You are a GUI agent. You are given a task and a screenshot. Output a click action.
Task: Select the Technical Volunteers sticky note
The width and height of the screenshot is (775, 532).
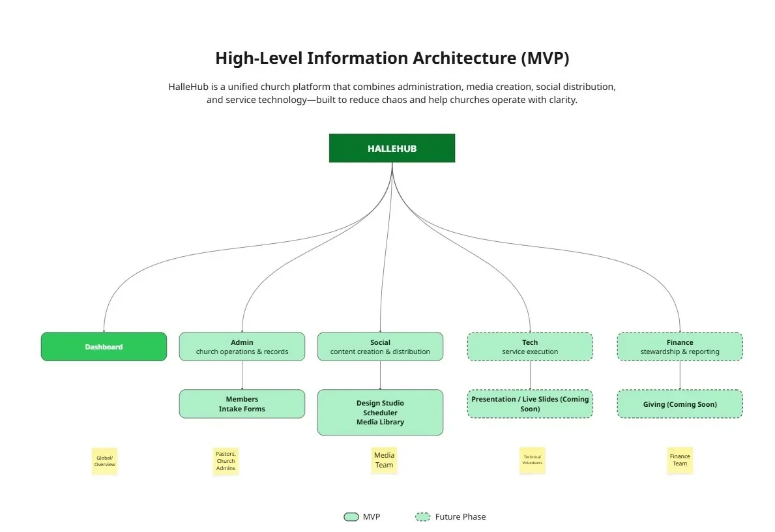click(x=533, y=460)
